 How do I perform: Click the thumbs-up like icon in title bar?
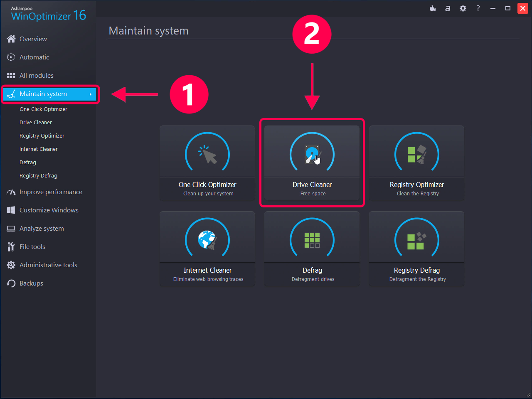point(433,8)
